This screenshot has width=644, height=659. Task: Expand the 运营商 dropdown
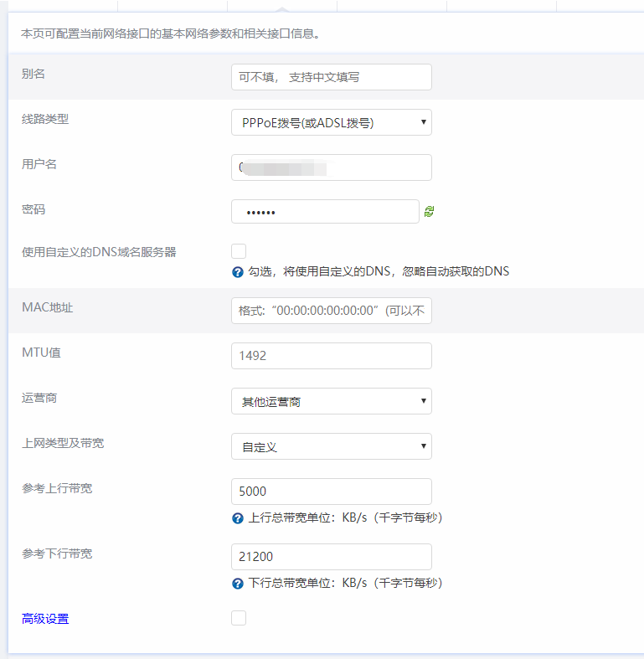(x=331, y=401)
